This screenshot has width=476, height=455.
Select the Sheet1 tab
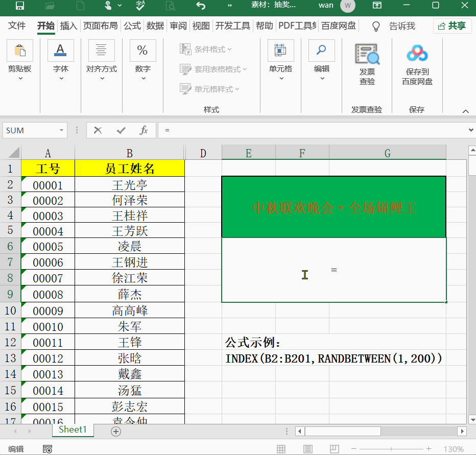tap(73, 429)
